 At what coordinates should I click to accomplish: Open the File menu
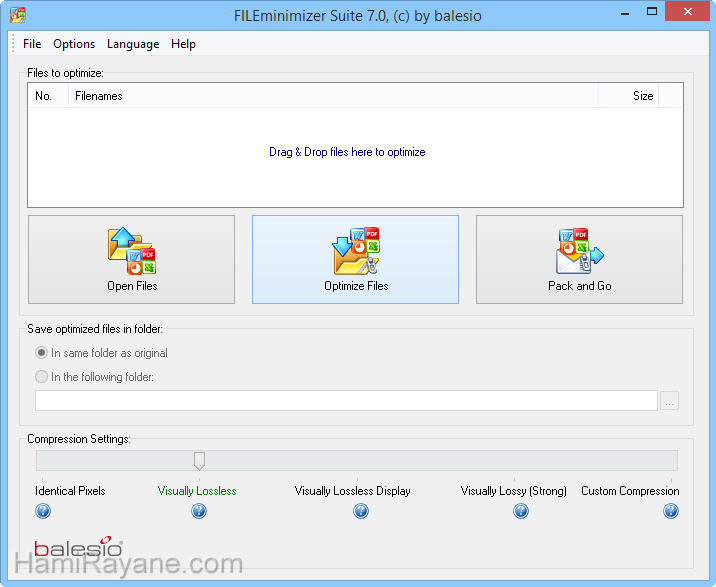click(32, 44)
